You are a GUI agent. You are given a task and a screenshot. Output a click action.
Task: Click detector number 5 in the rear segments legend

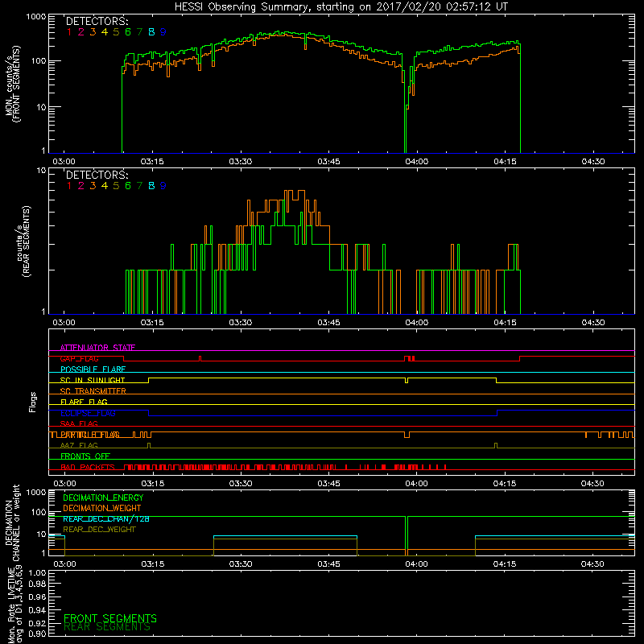pos(116,186)
